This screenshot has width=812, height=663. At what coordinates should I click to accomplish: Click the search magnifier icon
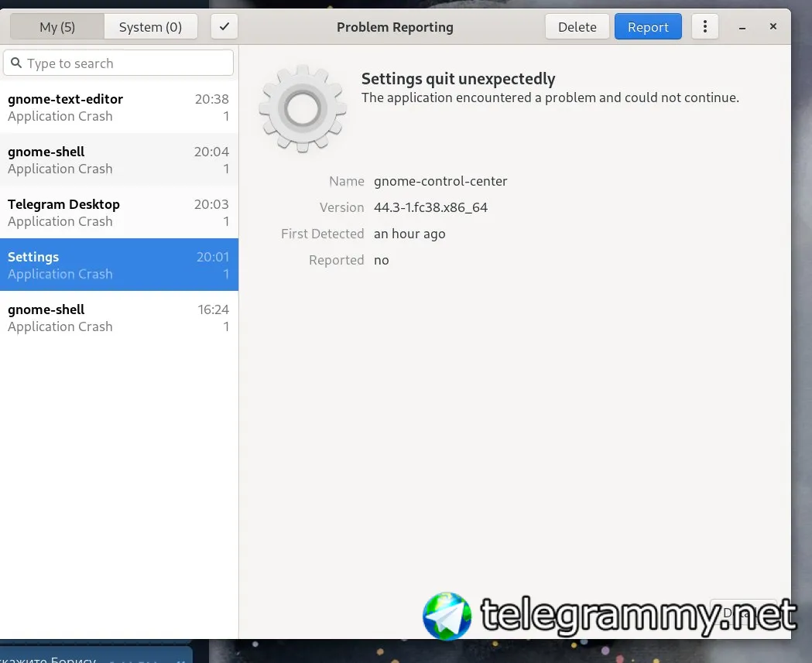click(16, 63)
